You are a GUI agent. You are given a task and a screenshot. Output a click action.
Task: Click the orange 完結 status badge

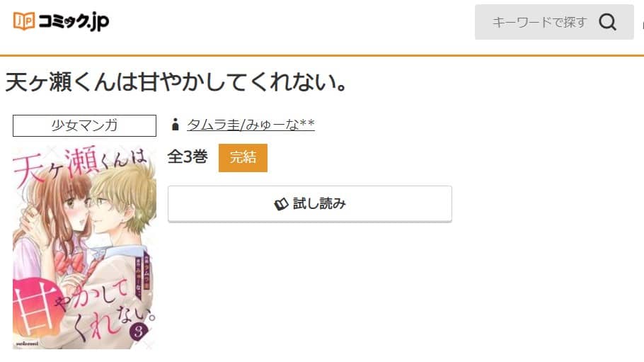(243, 157)
